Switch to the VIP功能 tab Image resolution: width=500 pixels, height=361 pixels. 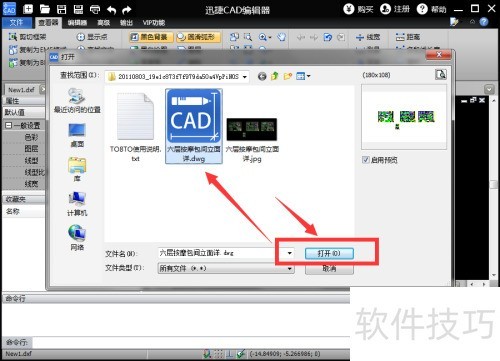[154, 23]
